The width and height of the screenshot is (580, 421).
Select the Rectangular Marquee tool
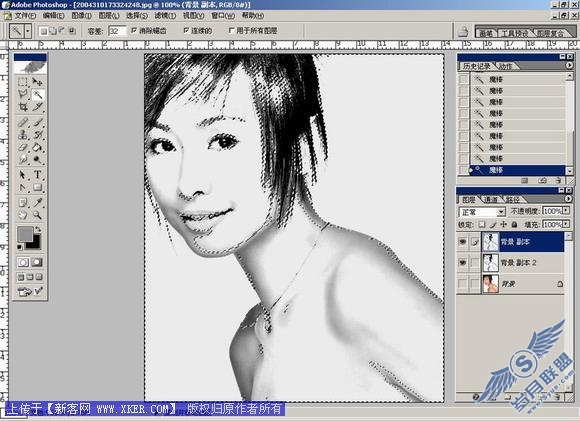[23, 82]
